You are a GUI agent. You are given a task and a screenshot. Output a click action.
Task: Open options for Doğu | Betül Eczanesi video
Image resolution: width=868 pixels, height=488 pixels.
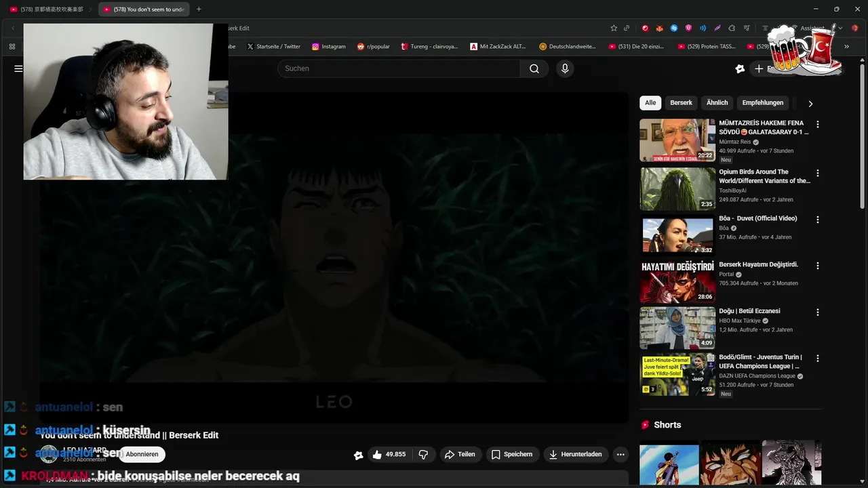coord(817,312)
